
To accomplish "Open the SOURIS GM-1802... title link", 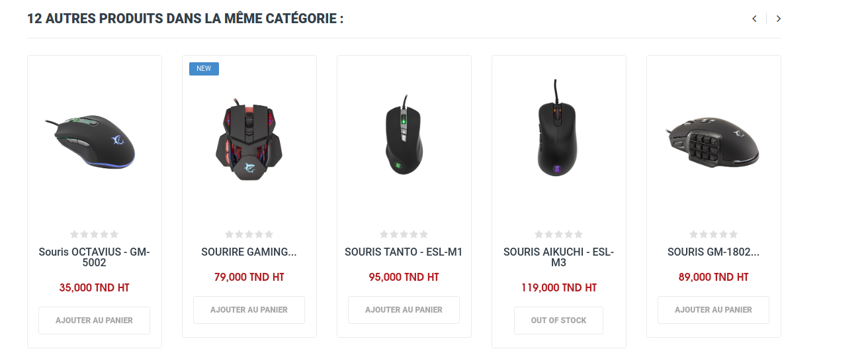I will click(x=714, y=252).
